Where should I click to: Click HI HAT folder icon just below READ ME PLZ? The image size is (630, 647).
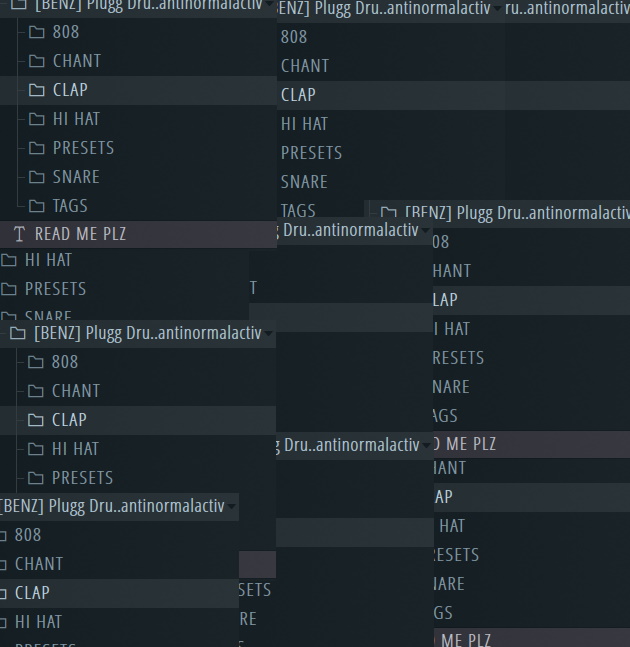click(x=9, y=260)
